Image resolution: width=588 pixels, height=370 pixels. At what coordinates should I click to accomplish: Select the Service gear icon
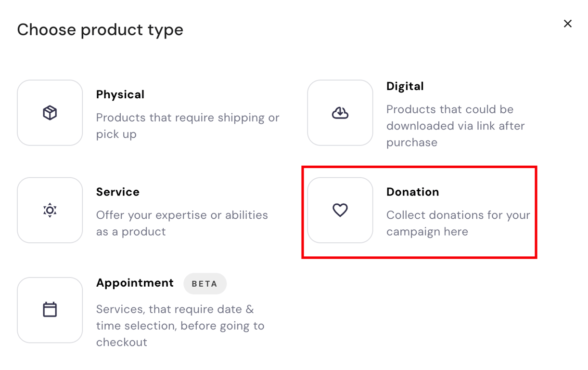(50, 210)
